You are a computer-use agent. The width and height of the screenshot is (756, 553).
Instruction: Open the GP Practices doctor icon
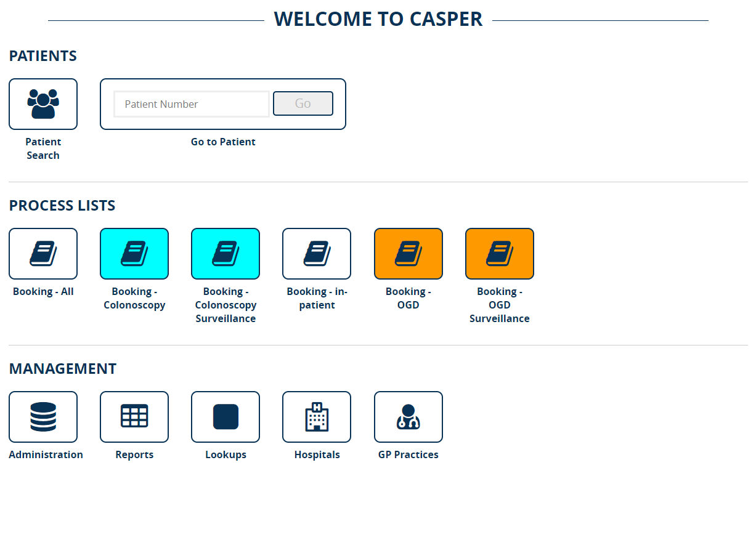point(408,417)
